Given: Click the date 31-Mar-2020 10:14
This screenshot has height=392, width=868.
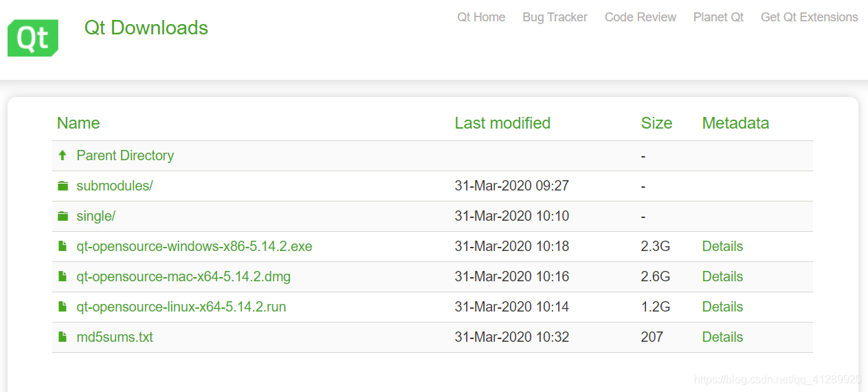Looking at the screenshot, I should coord(512,307).
